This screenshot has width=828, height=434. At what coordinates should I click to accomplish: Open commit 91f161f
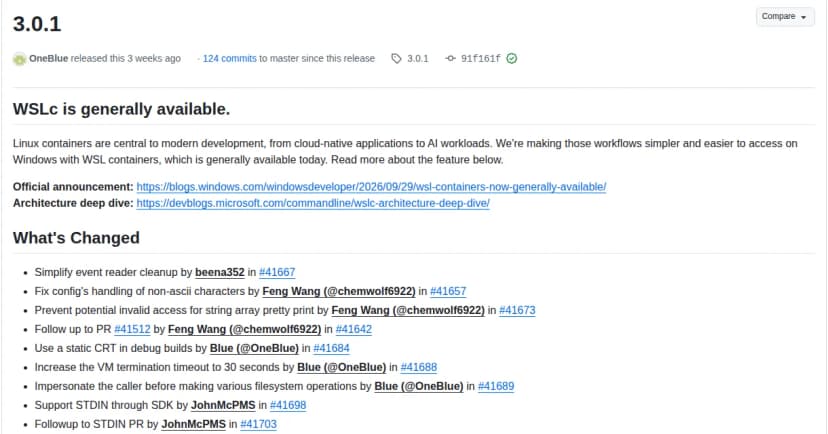click(481, 59)
